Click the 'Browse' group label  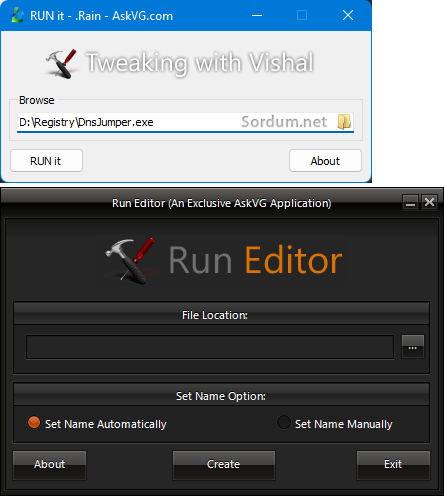(x=37, y=100)
